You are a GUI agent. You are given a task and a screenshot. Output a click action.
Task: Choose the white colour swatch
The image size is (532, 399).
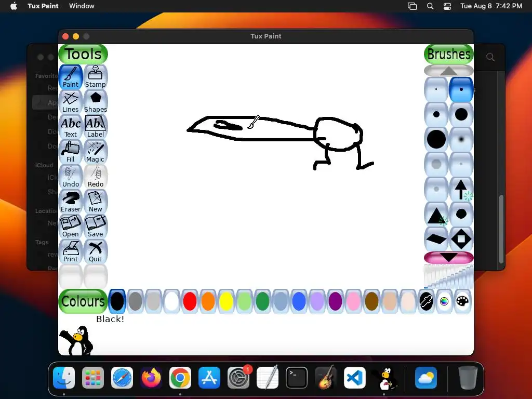(x=171, y=301)
